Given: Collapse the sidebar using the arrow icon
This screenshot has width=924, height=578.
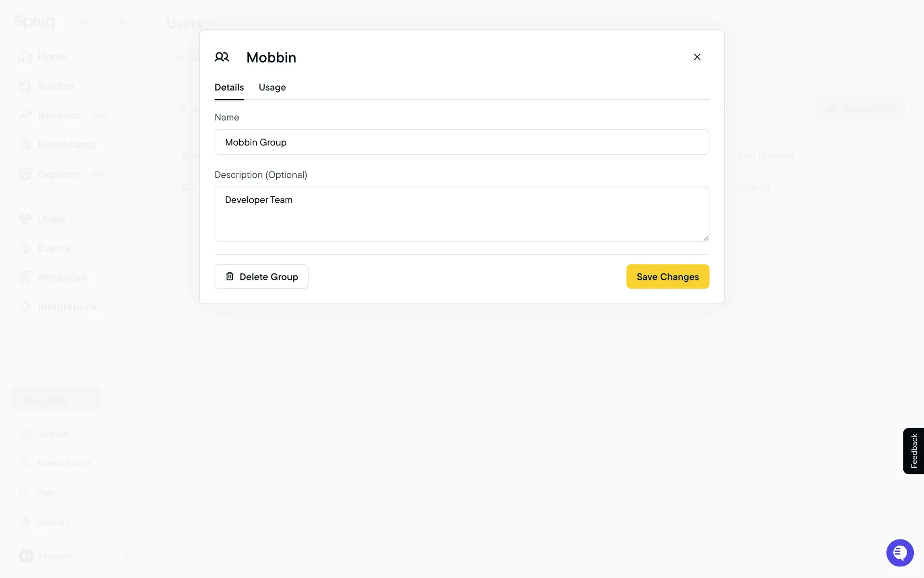Looking at the screenshot, I should pyautogui.click(x=124, y=22).
